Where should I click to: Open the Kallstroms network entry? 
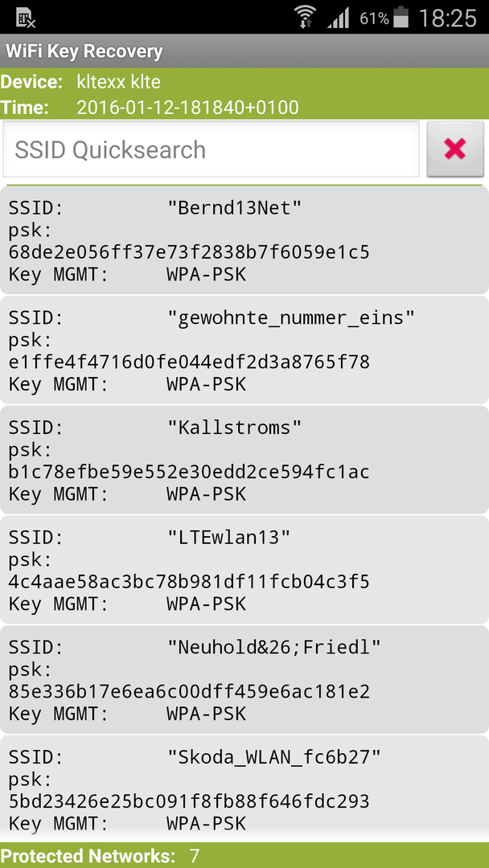coord(244,460)
